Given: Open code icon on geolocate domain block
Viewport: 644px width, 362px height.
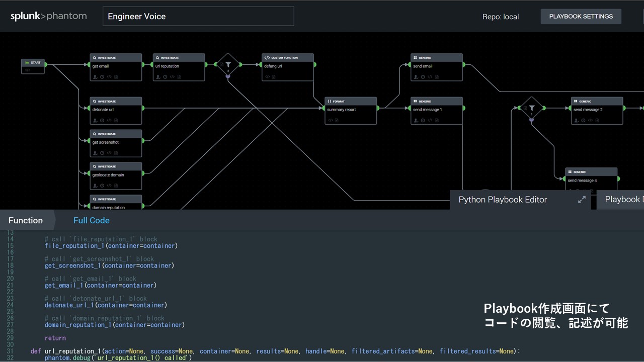Looking at the screenshot, I should (109, 186).
